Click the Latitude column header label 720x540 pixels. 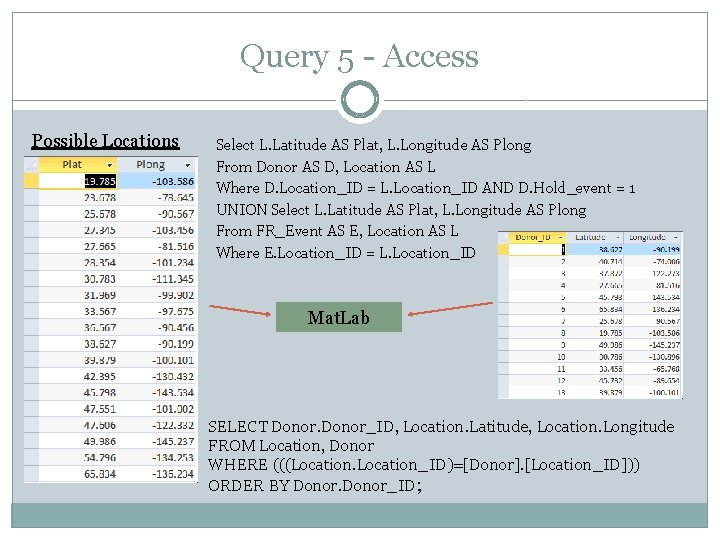[x=590, y=237]
